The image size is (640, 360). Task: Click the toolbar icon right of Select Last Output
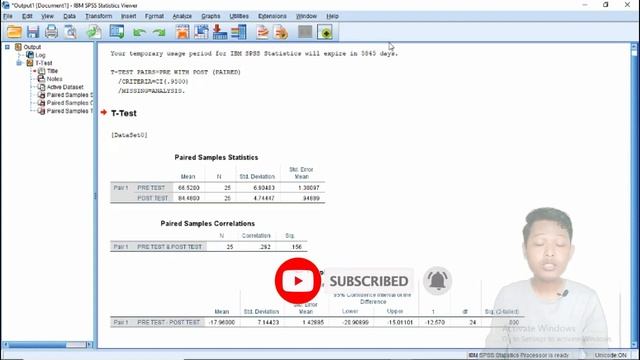pyautogui.click(x=281, y=32)
